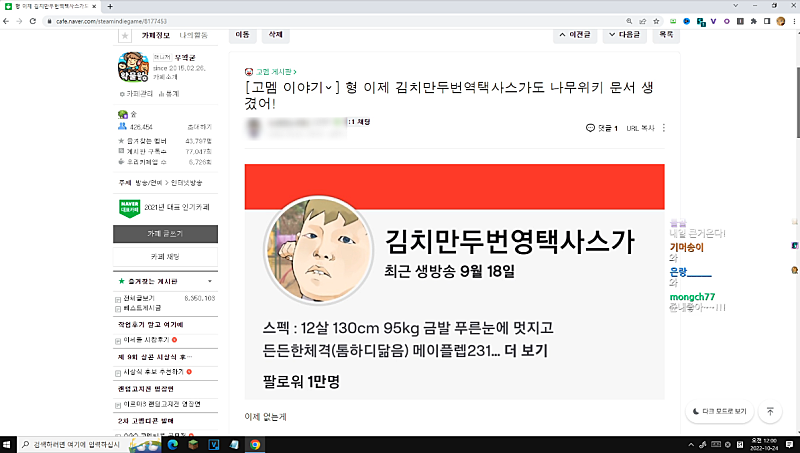Image resolution: width=800 pixels, height=453 pixels.
Task: Open Google Chrome from the taskbar
Action: click(x=255, y=445)
